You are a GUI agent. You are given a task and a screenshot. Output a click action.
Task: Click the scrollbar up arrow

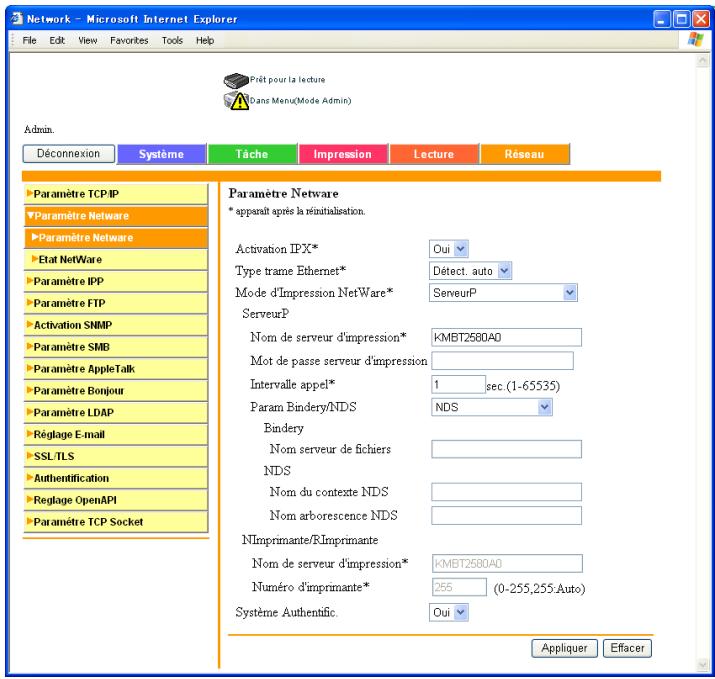[702, 60]
